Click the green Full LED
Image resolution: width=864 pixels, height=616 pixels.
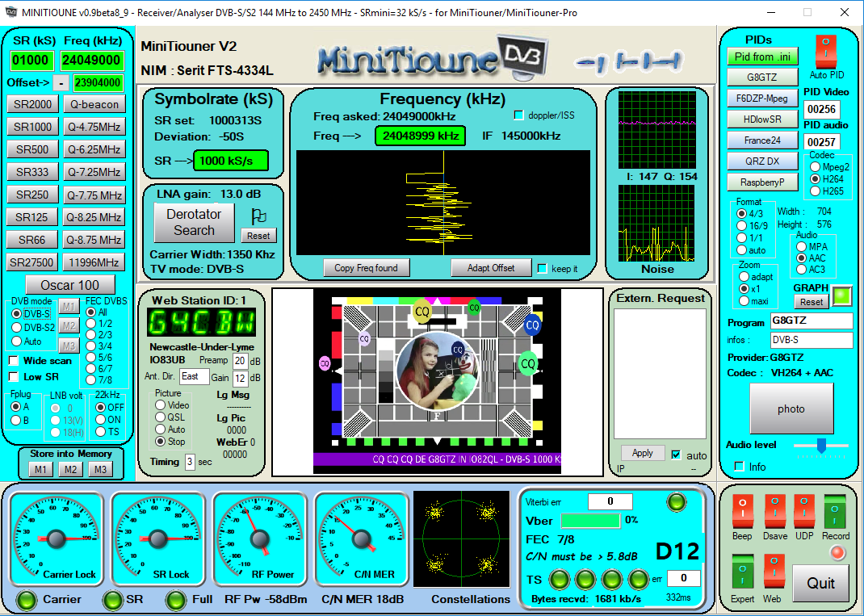pyautogui.click(x=176, y=600)
